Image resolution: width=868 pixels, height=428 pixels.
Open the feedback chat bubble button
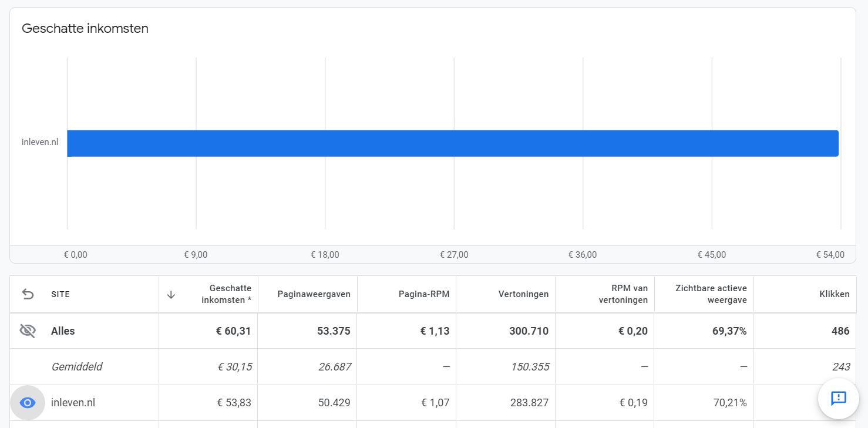click(839, 398)
